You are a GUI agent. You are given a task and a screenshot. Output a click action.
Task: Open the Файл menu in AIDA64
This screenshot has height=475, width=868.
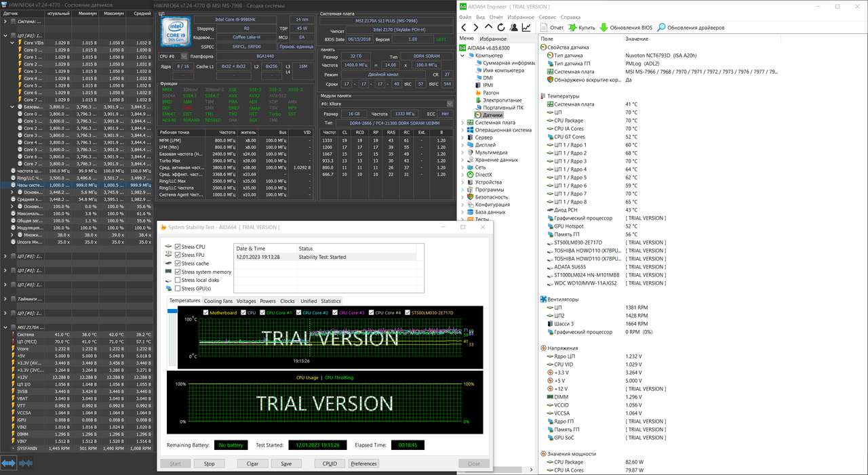[x=465, y=17]
